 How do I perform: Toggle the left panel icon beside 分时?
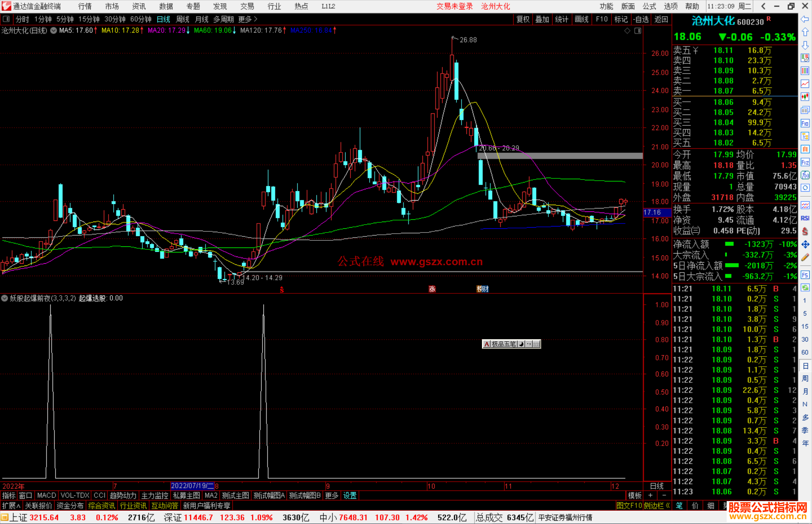point(6,19)
